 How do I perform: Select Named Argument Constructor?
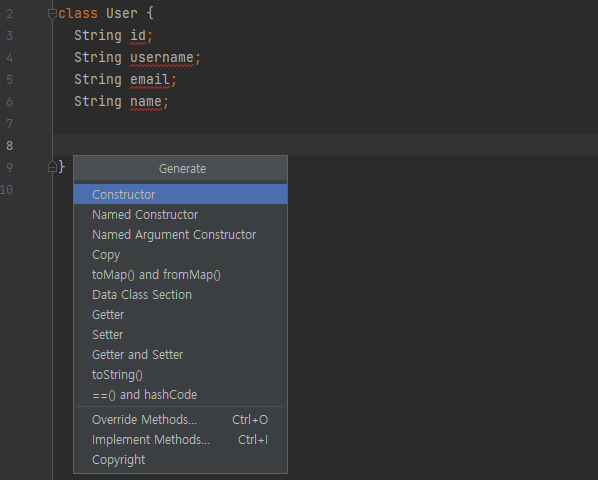coord(180,234)
